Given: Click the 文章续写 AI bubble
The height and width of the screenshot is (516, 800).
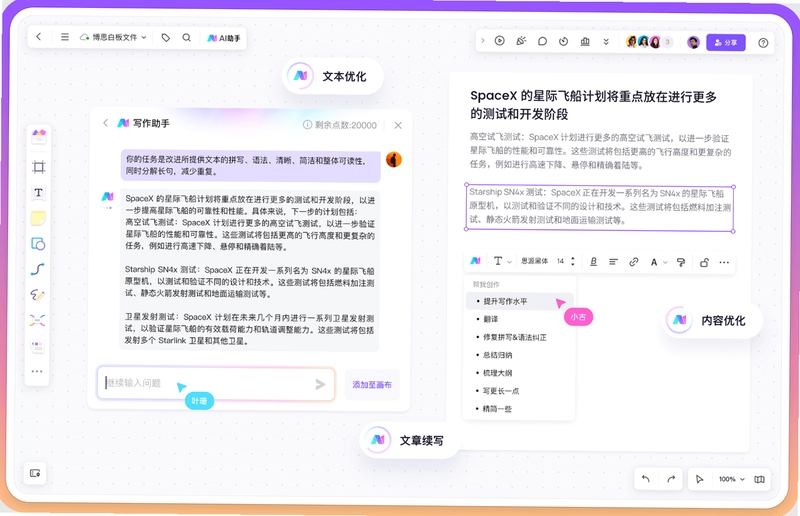Looking at the screenshot, I should click(410, 440).
